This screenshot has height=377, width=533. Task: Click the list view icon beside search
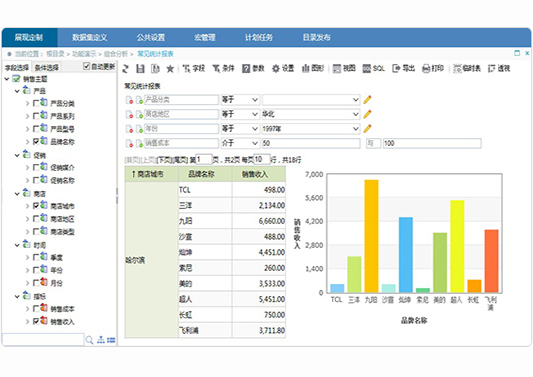coord(111,340)
